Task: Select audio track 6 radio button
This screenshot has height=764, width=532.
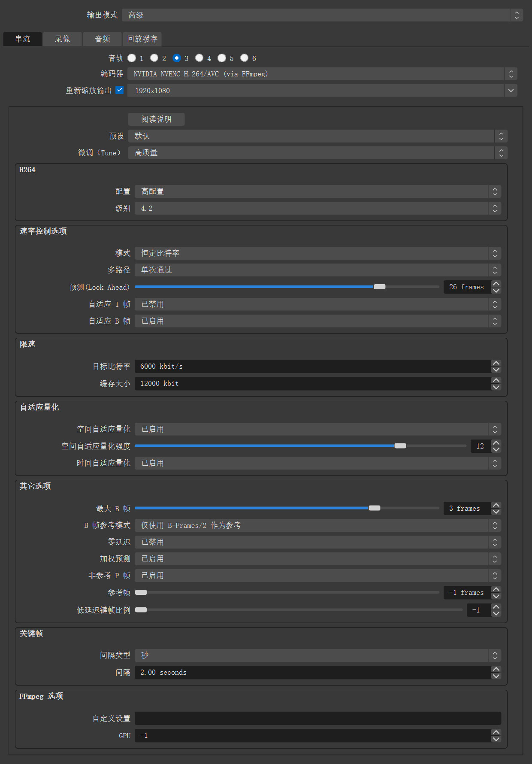Action: [244, 58]
